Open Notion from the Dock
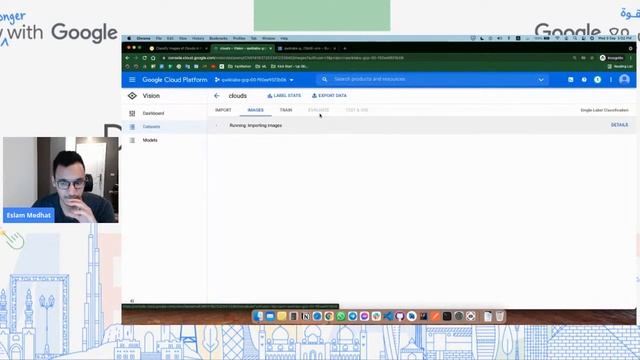640x360 pixels. pos(305,316)
